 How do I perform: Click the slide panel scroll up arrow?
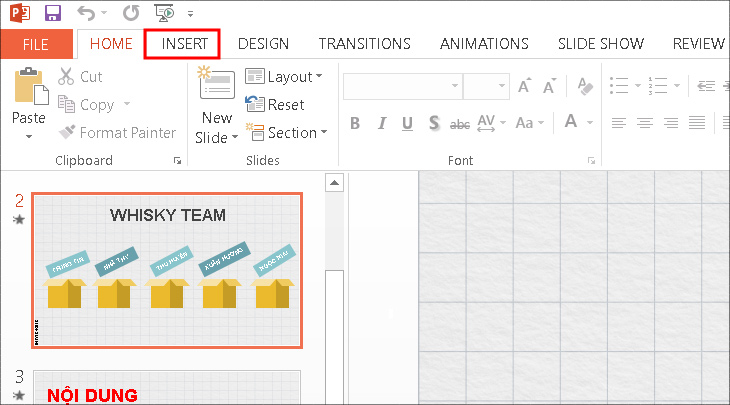(x=334, y=182)
